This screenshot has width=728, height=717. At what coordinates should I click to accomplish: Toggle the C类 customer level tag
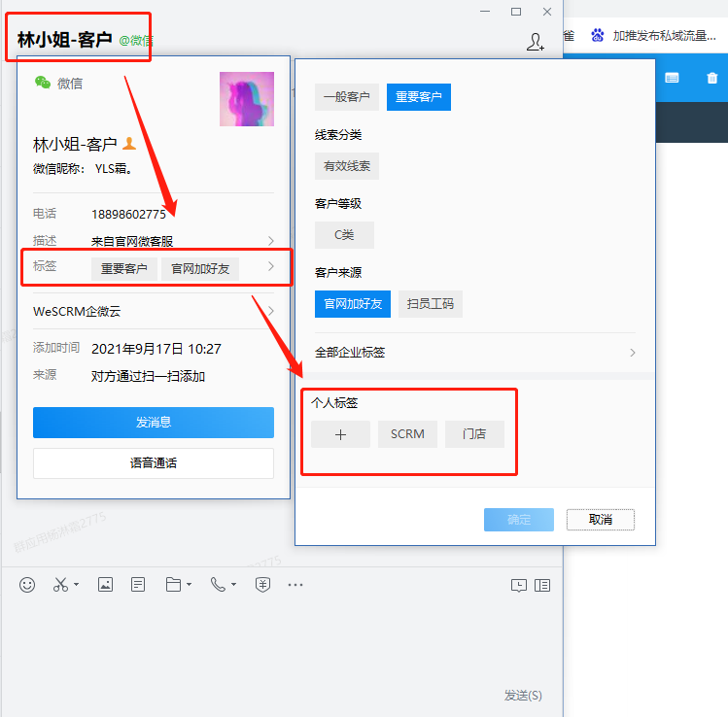(344, 235)
